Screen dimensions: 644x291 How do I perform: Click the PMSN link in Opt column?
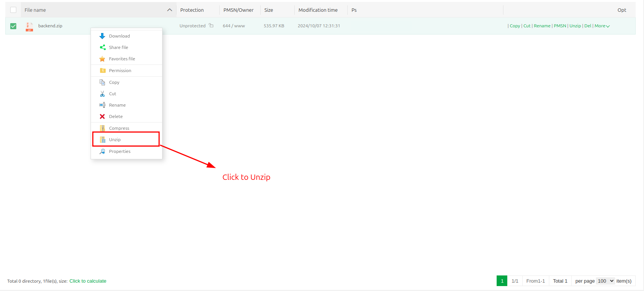coord(560,26)
